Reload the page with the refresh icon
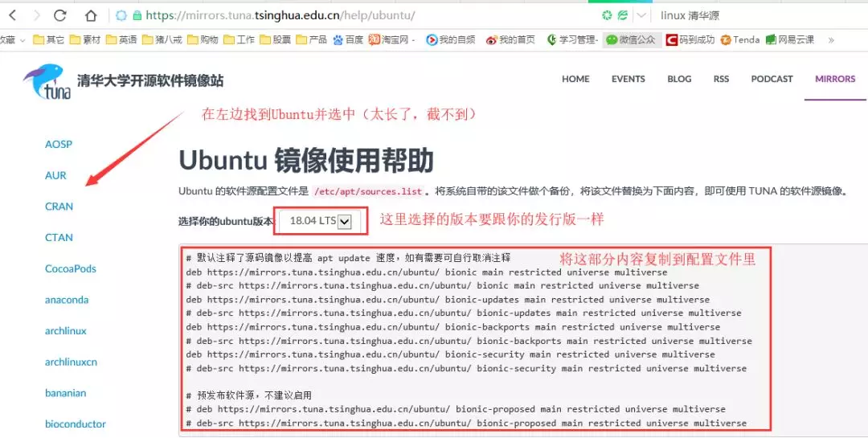The width and height of the screenshot is (868, 438). tap(59, 15)
